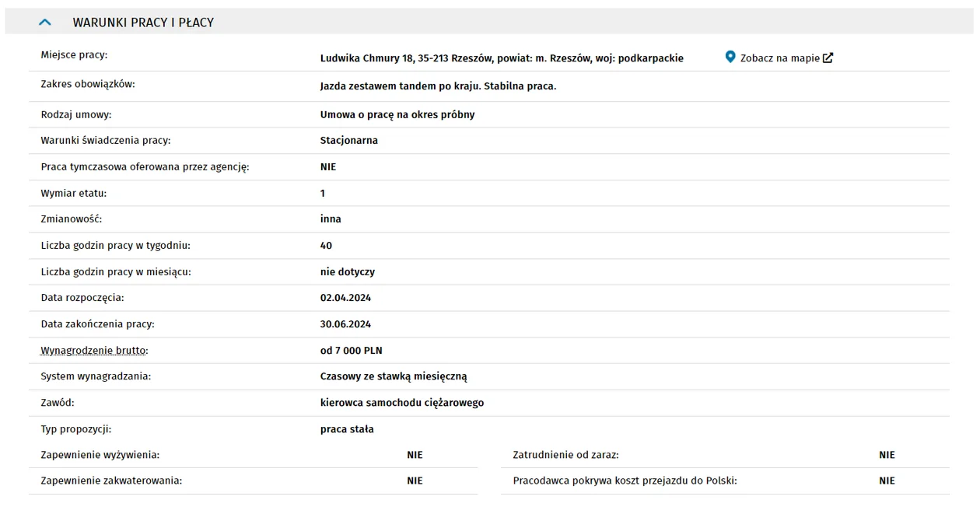The image size is (980, 521).
Task: Click the 'Rodzaj umowy:' label
Action: (x=76, y=114)
